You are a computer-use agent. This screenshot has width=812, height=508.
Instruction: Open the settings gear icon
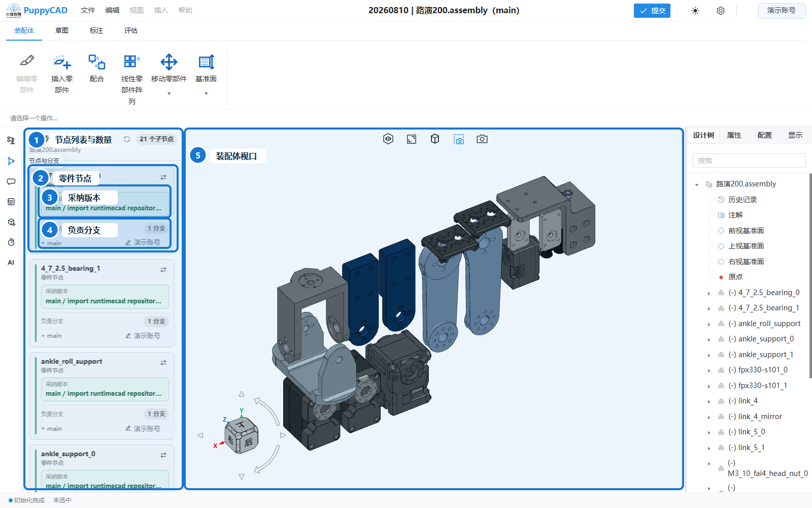click(x=721, y=11)
